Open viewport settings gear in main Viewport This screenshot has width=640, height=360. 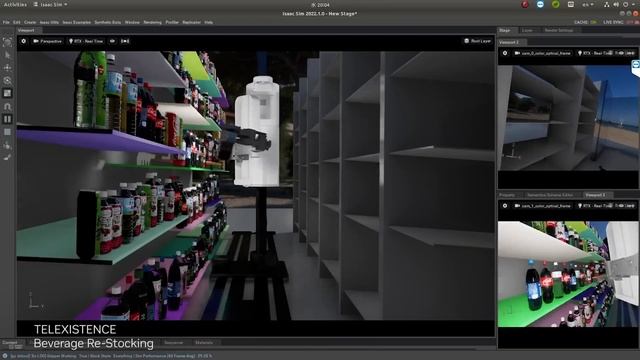tap(24, 41)
